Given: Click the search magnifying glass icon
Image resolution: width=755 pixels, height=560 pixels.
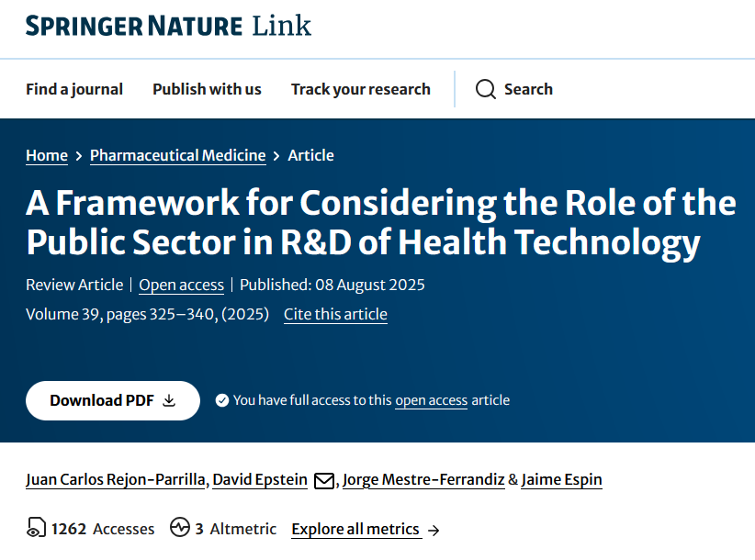Looking at the screenshot, I should (486, 89).
